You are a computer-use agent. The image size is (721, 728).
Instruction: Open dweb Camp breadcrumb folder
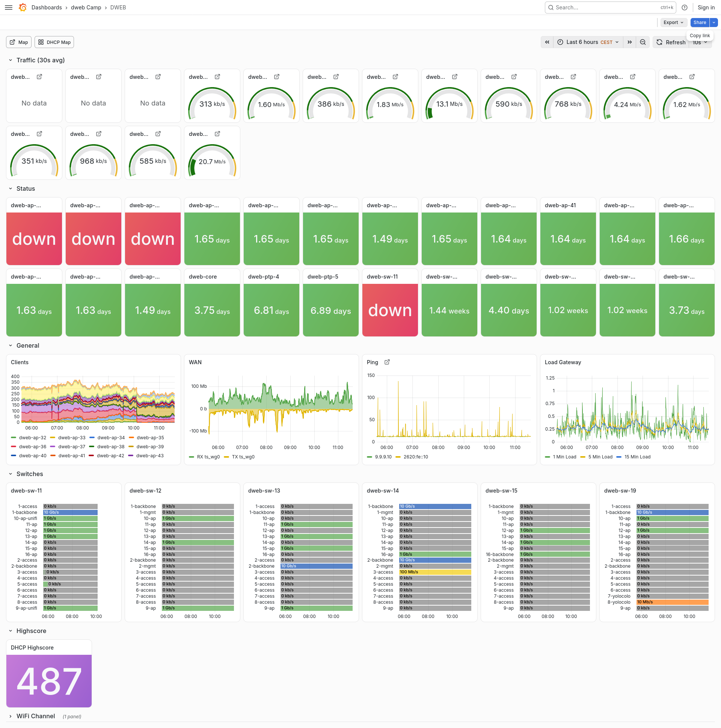[86, 8]
